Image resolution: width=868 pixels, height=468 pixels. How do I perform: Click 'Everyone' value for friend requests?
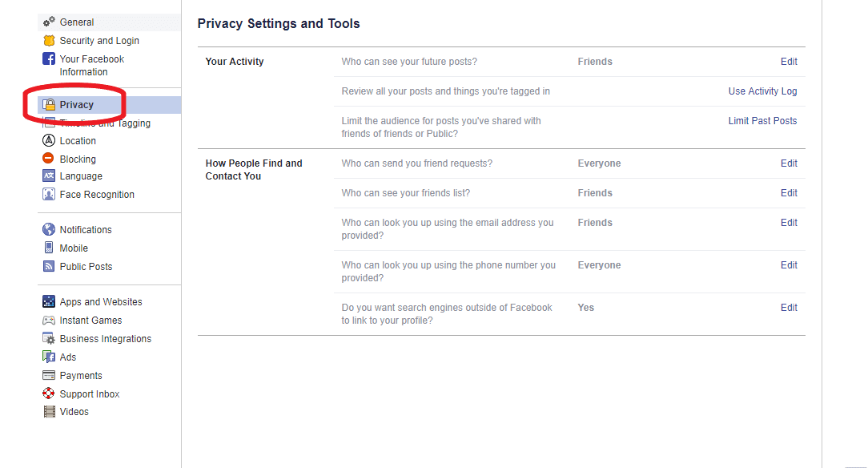(599, 163)
